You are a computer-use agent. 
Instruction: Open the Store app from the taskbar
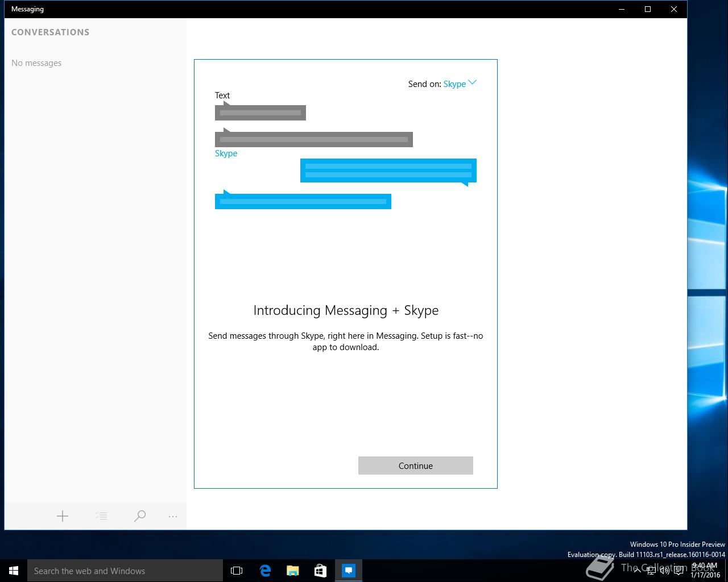tap(321, 571)
